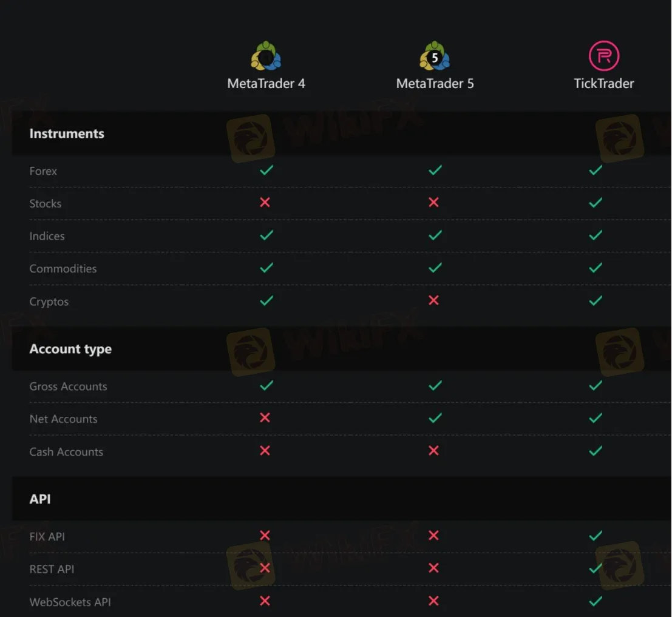Click the WikiFX eagle watermark logo
672x617 pixels.
[x=251, y=138]
